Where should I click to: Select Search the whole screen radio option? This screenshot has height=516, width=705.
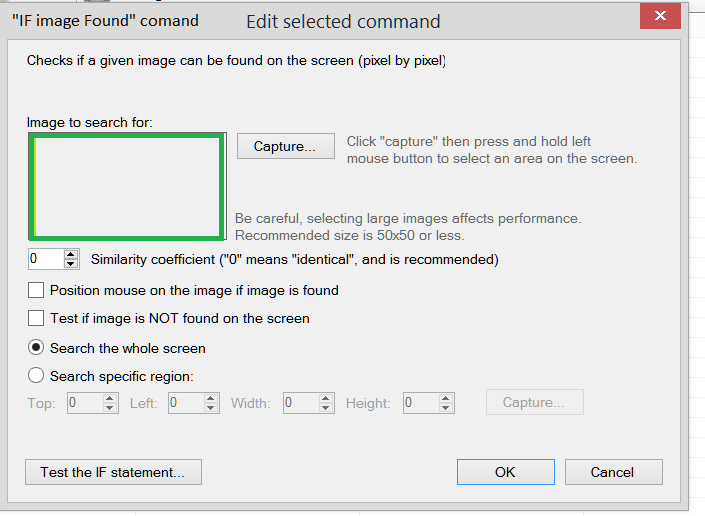[36, 348]
